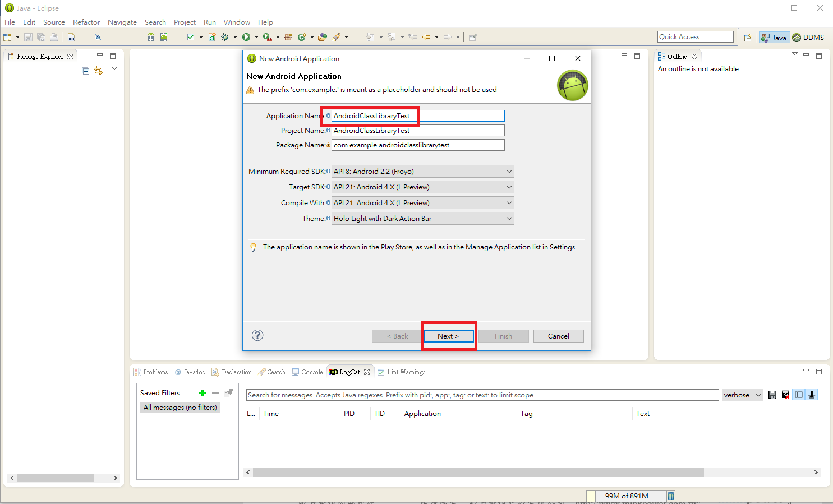Screen dimensions: 833x504
Task: Open the Project menu
Action: pos(185,22)
